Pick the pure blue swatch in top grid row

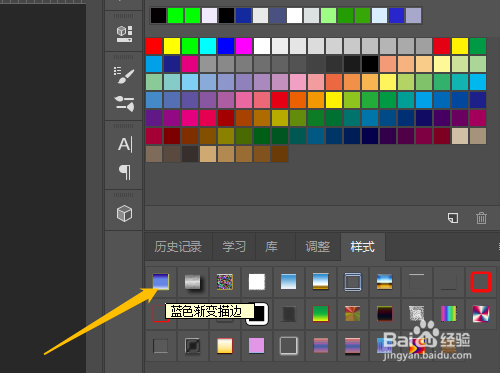[x=226, y=46]
